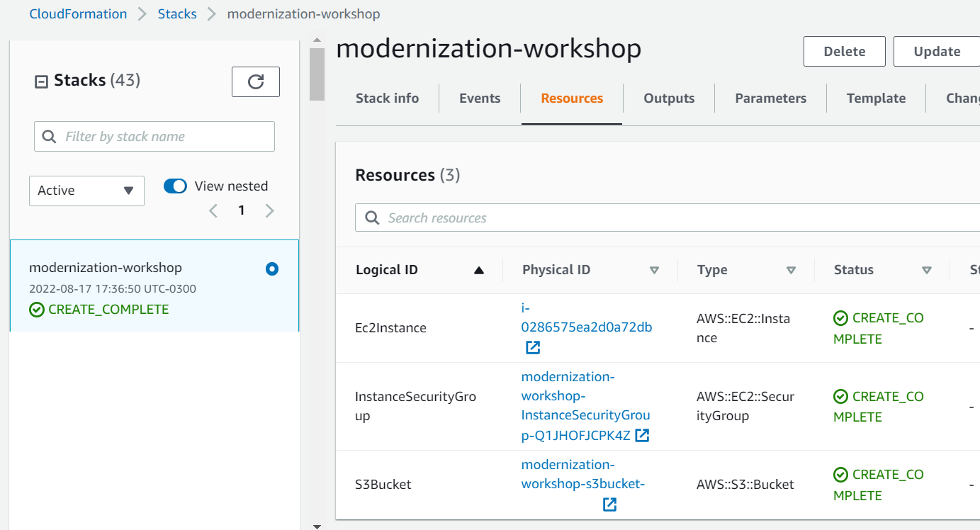Open the Template tab
The height and width of the screenshot is (530, 980).
pyautogui.click(x=876, y=98)
